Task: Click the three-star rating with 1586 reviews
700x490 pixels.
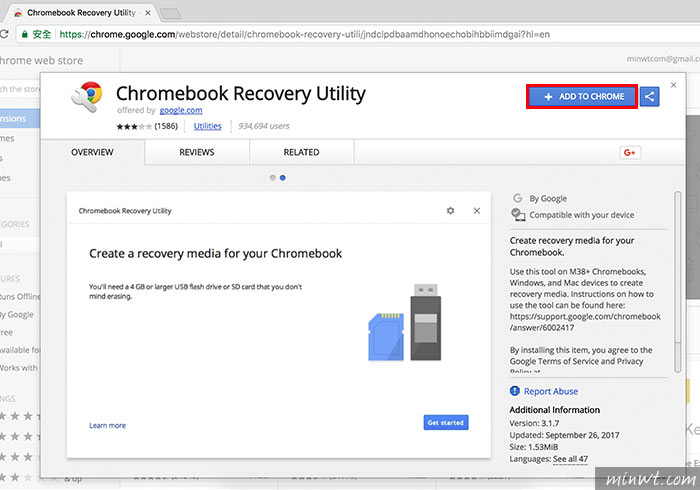Action: pyautogui.click(x=147, y=126)
